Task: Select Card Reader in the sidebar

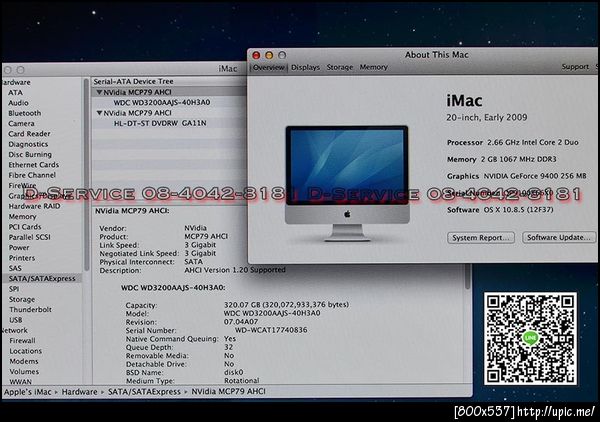Action: click(x=29, y=134)
